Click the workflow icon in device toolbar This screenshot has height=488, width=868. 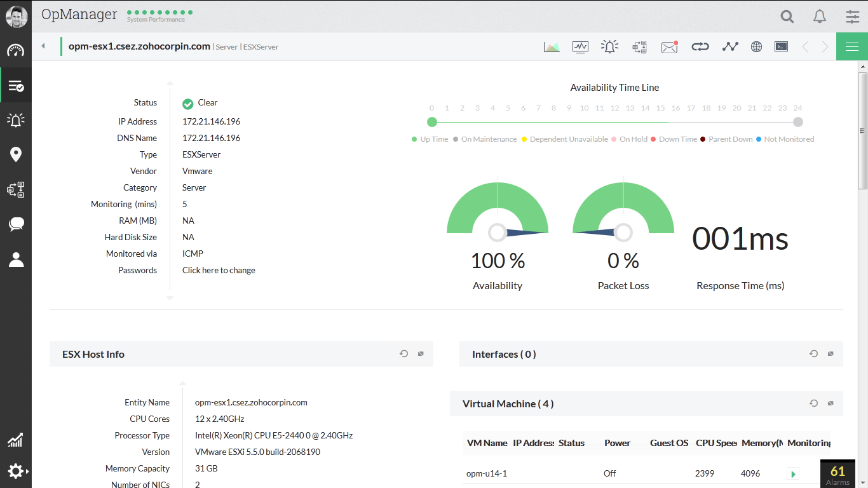[639, 46]
